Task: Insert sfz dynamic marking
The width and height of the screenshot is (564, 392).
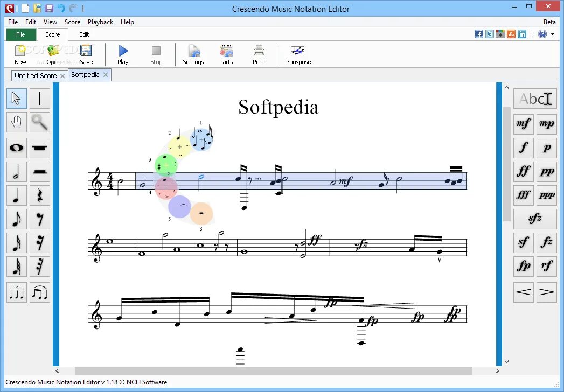Action: [x=535, y=219]
